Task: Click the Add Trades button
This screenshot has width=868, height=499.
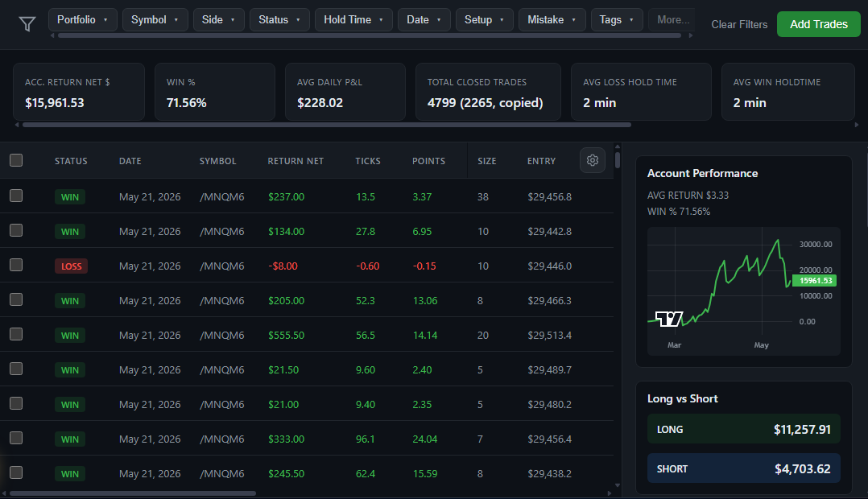Action: [x=818, y=24]
